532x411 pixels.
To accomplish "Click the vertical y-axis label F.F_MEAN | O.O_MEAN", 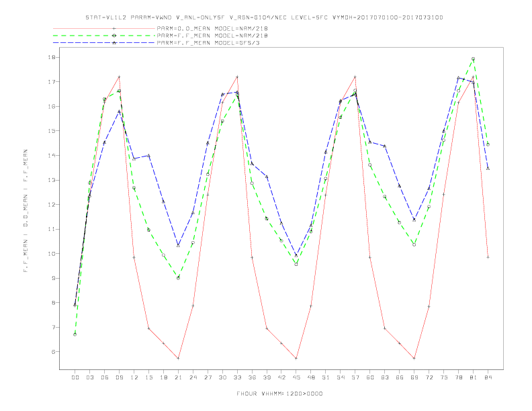I will [26, 211].
